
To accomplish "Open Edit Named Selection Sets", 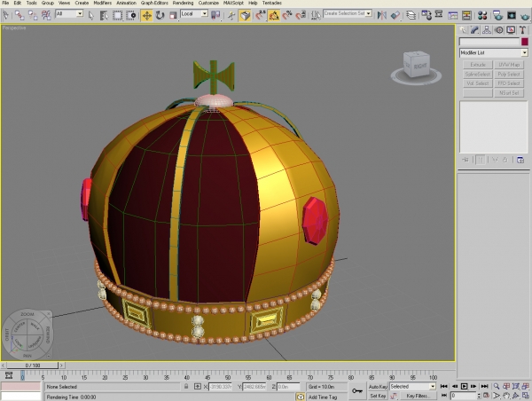I will (316, 15).
